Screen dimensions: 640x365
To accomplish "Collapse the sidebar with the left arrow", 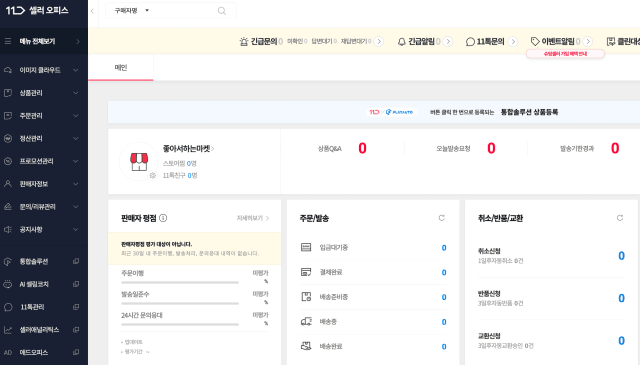I will click(x=93, y=11).
